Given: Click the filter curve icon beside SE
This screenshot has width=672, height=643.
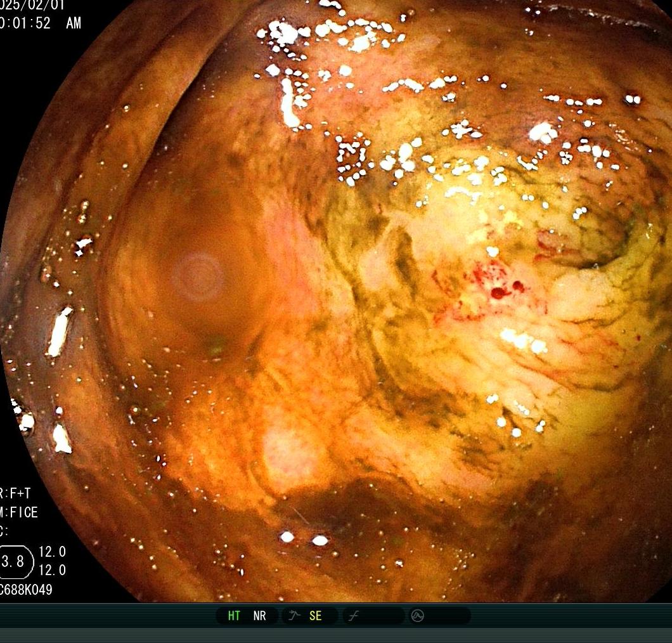Looking at the screenshot, I should pos(294,616).
